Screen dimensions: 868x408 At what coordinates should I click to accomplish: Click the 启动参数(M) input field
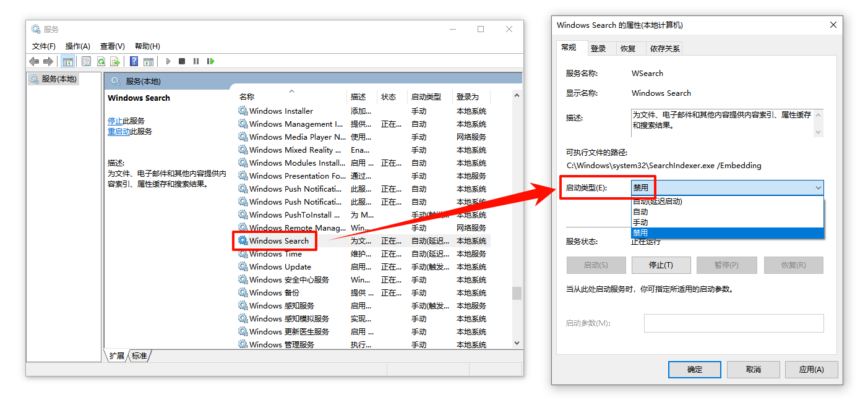pos(734,323)
